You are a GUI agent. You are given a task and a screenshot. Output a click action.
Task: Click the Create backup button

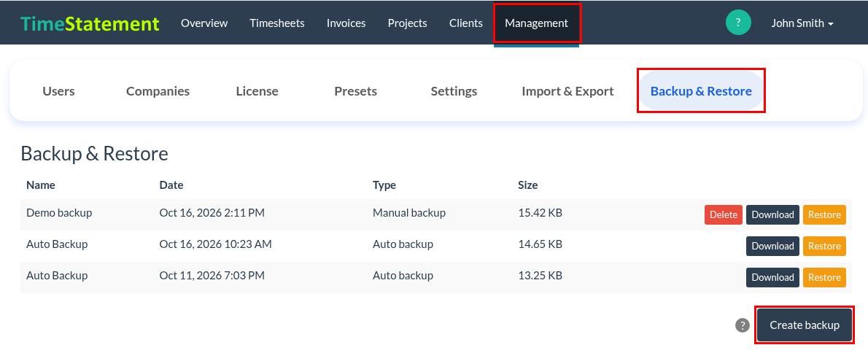[x=805, y=325]
